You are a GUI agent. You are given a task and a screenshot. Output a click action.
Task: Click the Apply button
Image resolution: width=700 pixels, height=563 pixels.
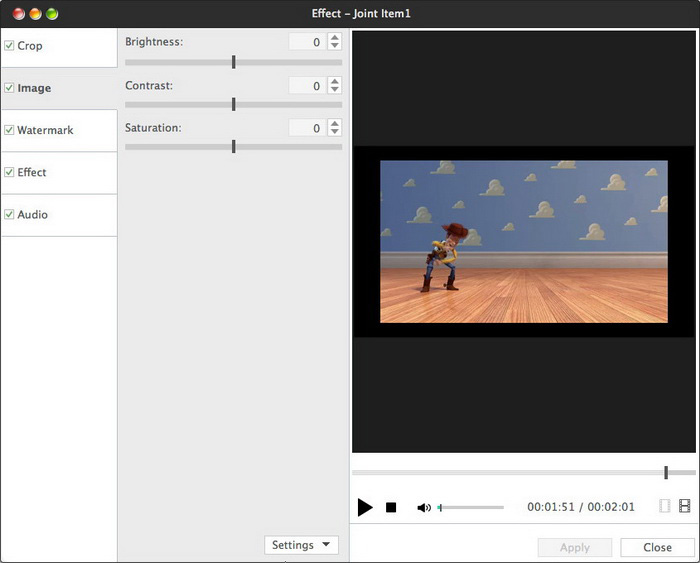click(x=575, y=547)
